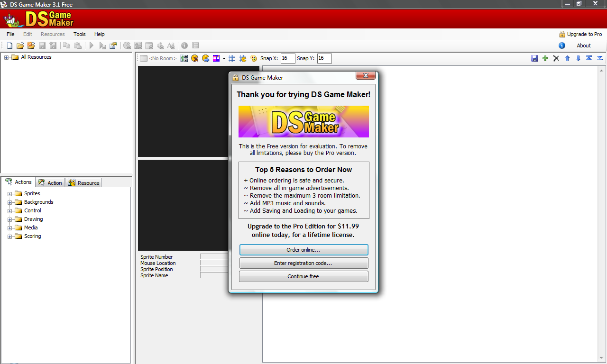Click the Add Font text toolbar icon
The height and width of the screenshot is (364, 607).
[x=171, y=45]
